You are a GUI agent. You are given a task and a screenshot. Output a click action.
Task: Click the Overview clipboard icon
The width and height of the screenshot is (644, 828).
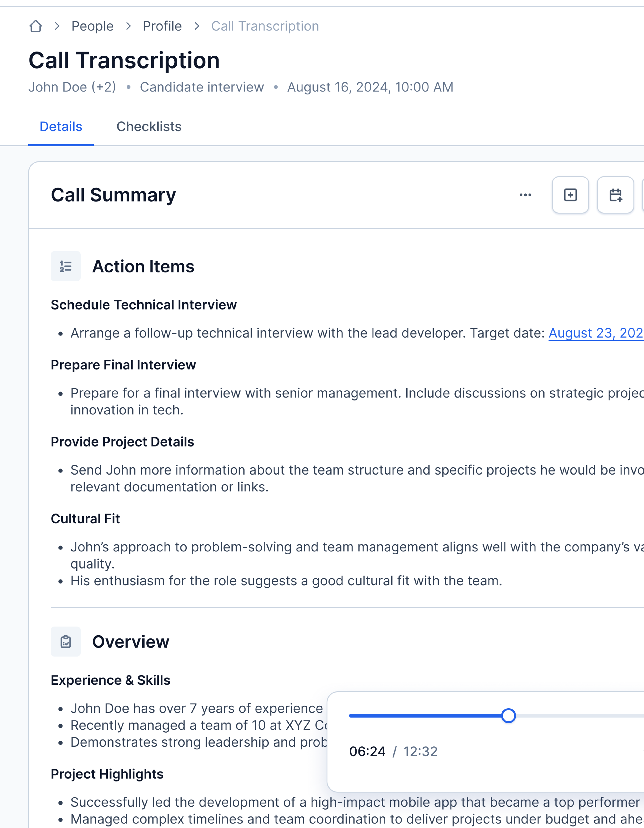pos(66,641)
